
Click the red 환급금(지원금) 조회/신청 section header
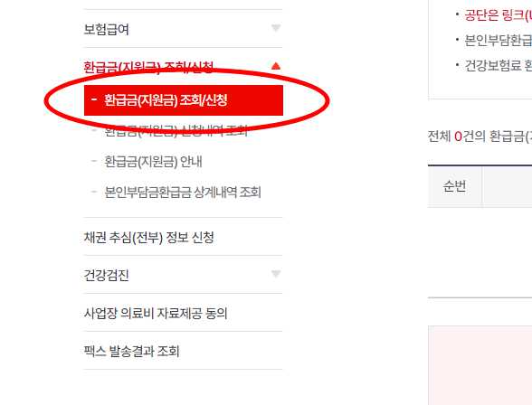pyautogui.click(x=148, y=67)
